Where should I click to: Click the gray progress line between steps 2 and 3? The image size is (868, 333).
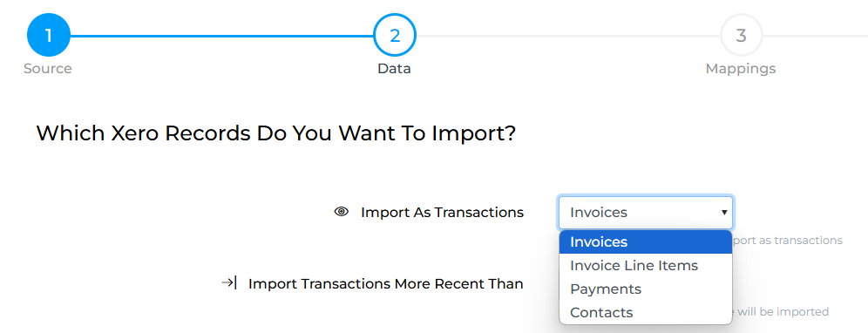coord(568,36)
